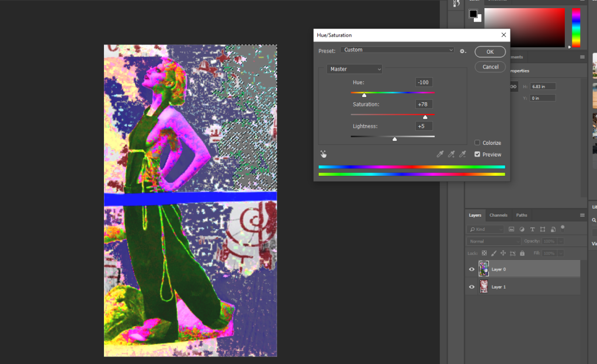
Task: Open the preset options gear menu
Action: coord(463,51)
